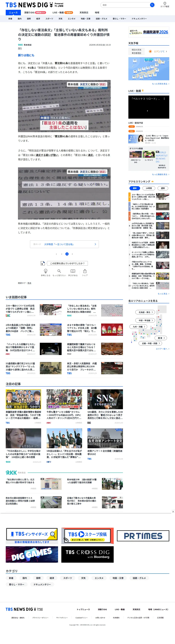Click the 衆院選2026 badge in the nav

click(41, 13)
